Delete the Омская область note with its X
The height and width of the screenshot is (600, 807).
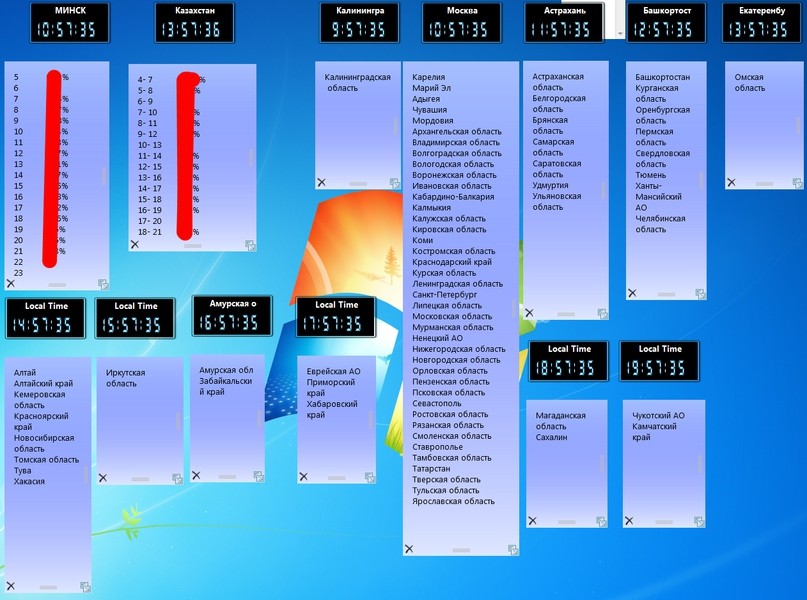(731, 183)
